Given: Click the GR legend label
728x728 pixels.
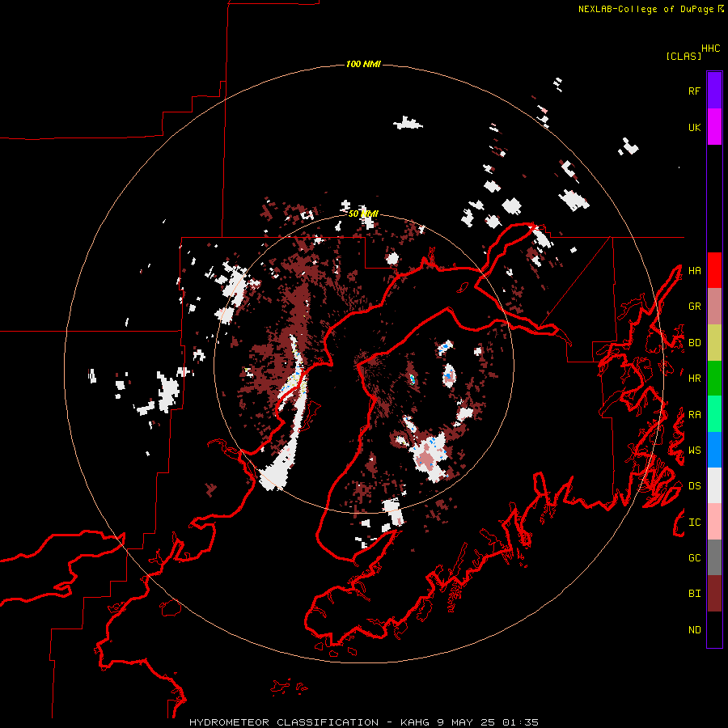Looking at the screenshot, I should [x=694, y=307].
